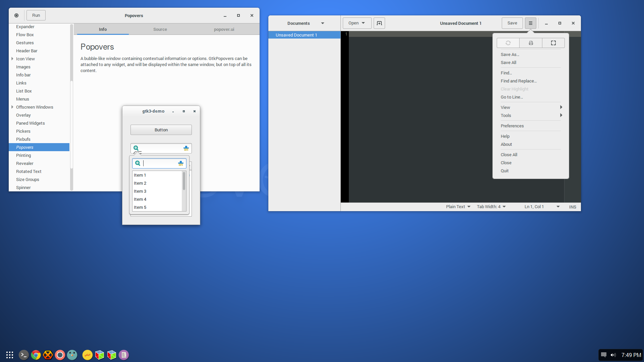Launch the terminal from the taskbar

[x=23, y=355]
